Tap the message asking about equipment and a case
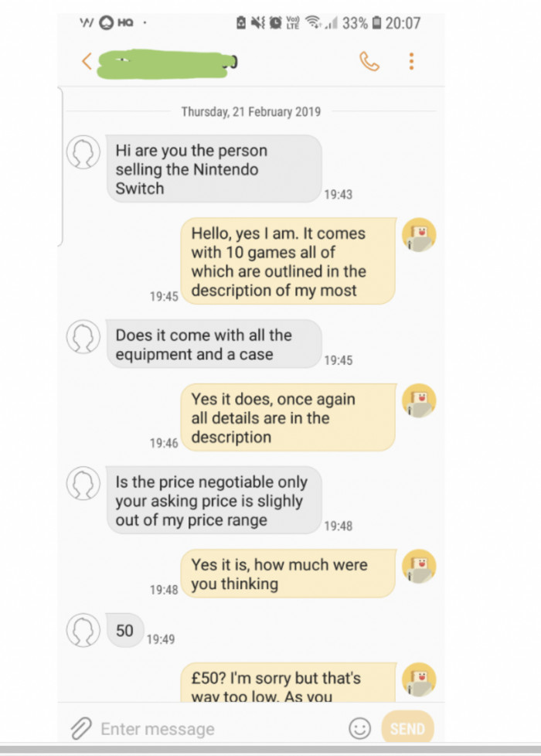This screenshot has height=756, width=541. (215, 345)
